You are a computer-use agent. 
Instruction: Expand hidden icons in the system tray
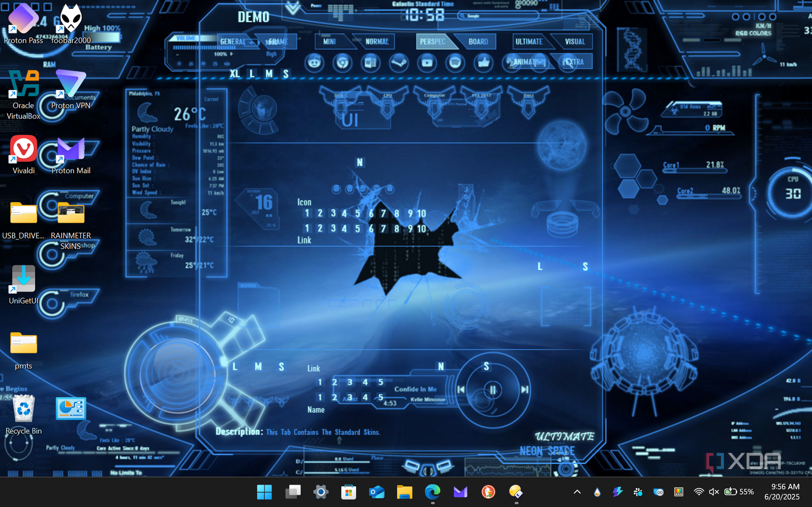(576, 492)
